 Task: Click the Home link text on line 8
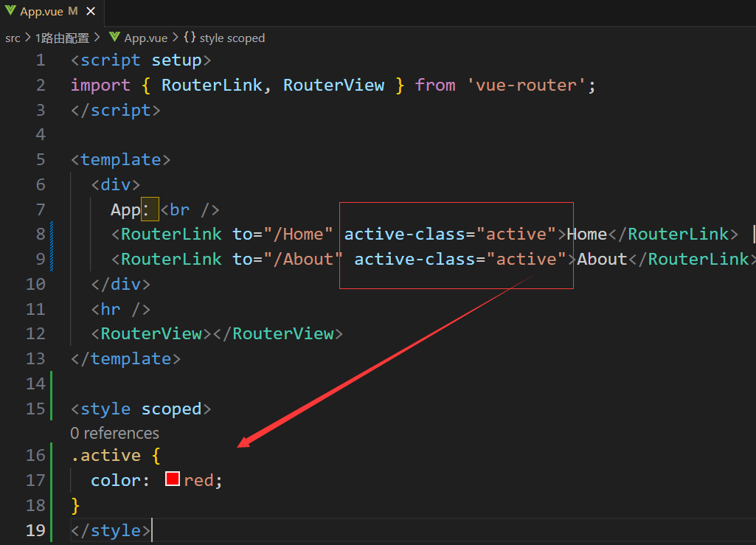click(587, 235)
